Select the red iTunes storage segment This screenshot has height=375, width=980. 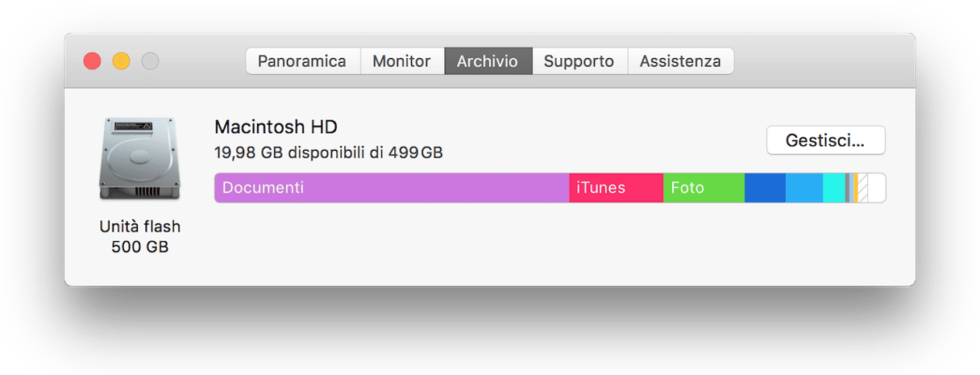tap(616, 188)
